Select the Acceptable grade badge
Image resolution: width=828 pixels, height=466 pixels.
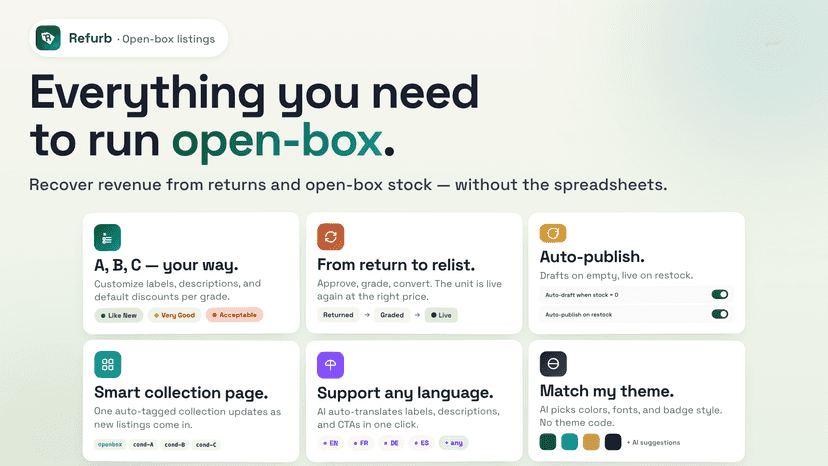coord(234,315)
